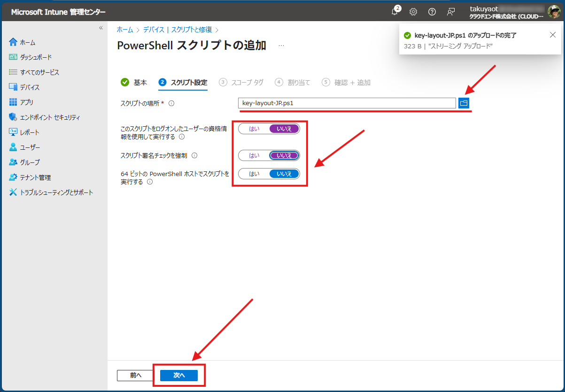Click the folder browse icon for script file
The height and width of the screenshot is (392, 565).
click(464, 103)
